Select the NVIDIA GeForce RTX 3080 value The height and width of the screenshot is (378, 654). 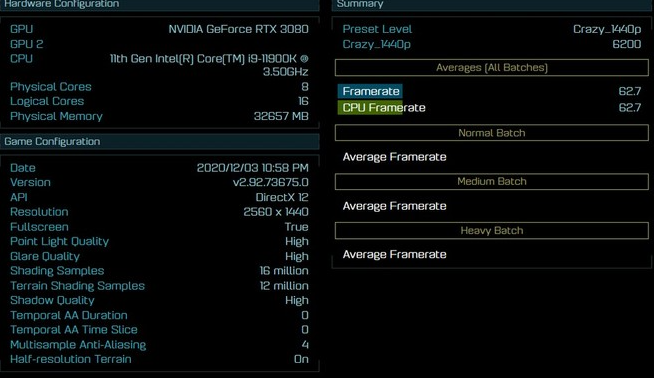(x=239, y=29)
